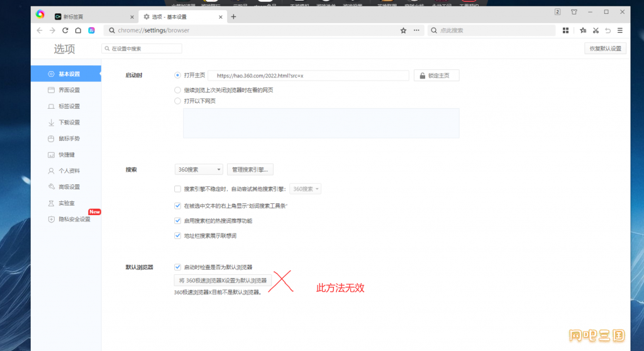Focus the 在设置中搜索 search field
The height and width of the screenshot is (351, 644).
142,48
